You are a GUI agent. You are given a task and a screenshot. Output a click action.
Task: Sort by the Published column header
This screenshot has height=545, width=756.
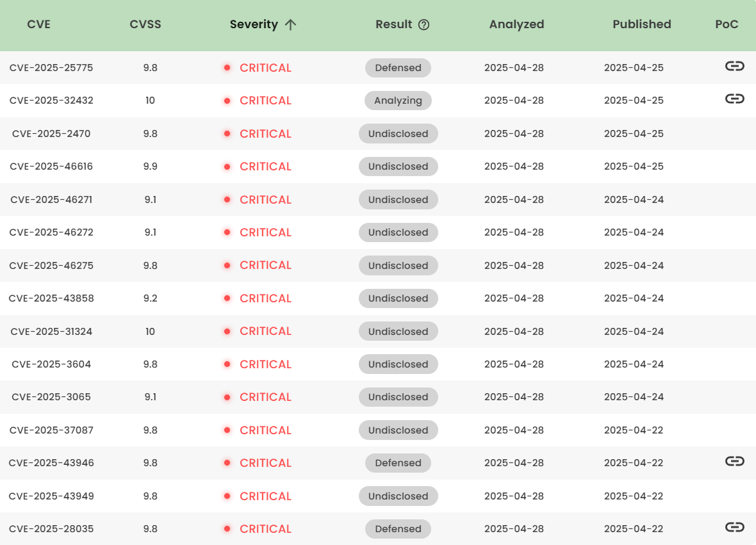(641, 24)
